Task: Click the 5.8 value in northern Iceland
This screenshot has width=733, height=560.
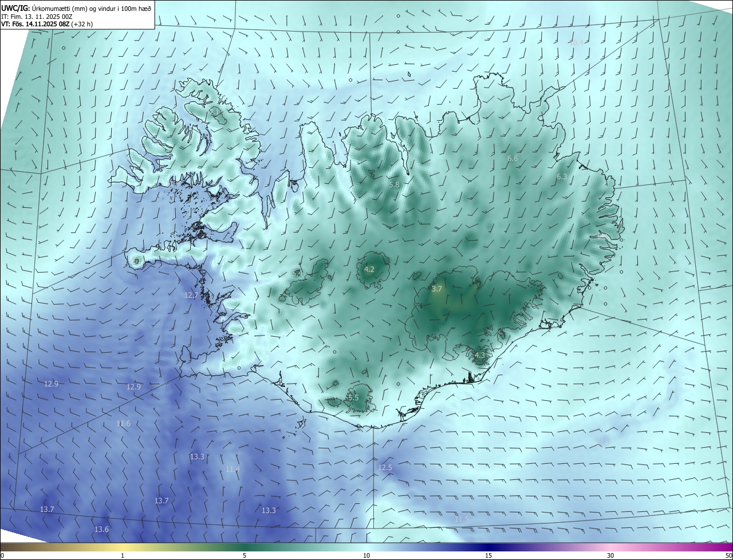Action: pos(394,185)
